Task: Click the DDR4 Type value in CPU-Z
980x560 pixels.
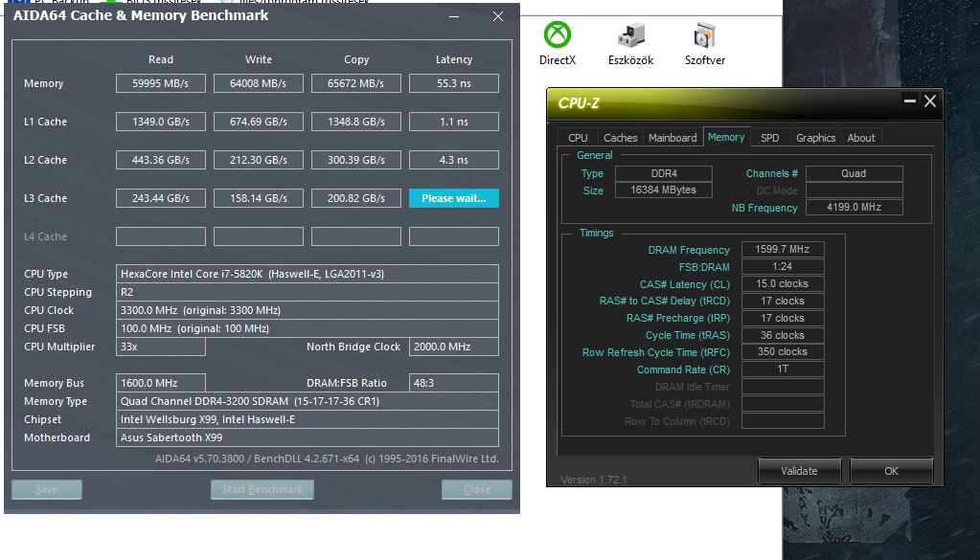Action: point(664,173)
